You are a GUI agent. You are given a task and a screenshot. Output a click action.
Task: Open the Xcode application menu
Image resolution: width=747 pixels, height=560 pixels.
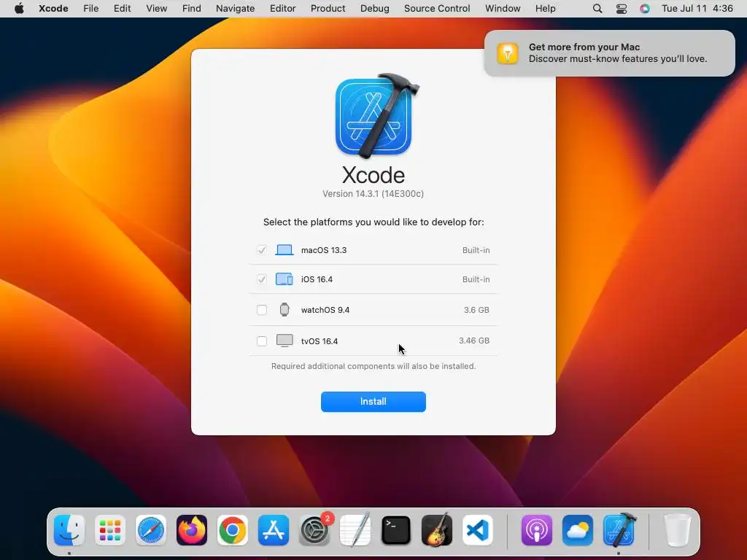[53, 9]
